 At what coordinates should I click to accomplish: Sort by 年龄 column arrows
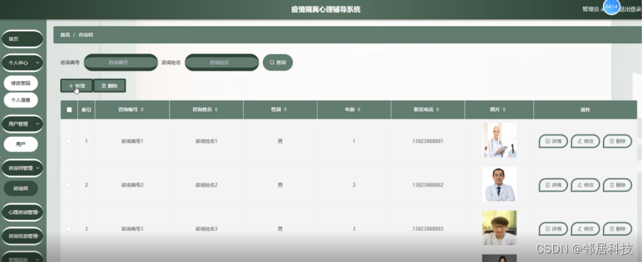359,110
